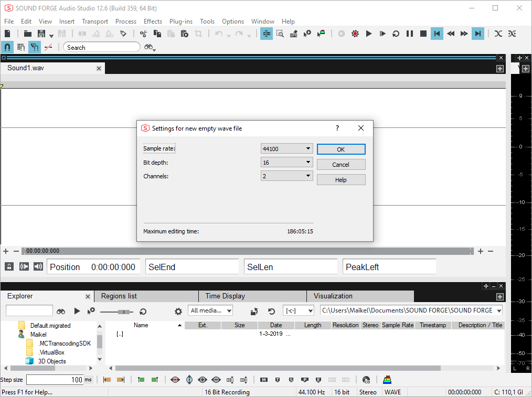The width and height of the screenshot is (532, 397).
Task: Click the red horizontal zoom fit icon
Action: 175,380
